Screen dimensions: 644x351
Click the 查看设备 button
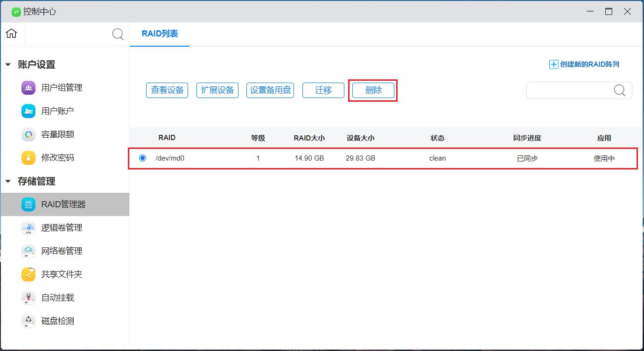(x=167, y=90)
